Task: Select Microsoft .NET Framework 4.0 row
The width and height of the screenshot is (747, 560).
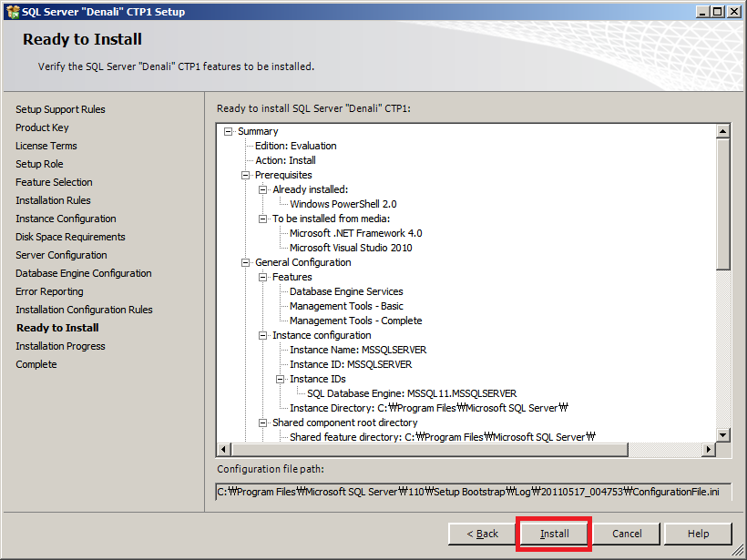Action: click(x=356, y=233)
